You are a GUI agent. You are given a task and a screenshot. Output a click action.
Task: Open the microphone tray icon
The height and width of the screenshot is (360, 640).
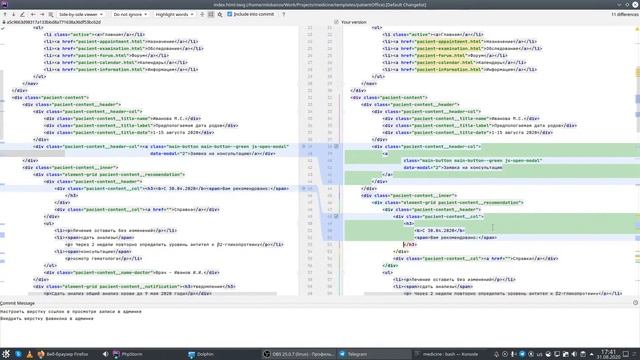click(x=513, y=354)
